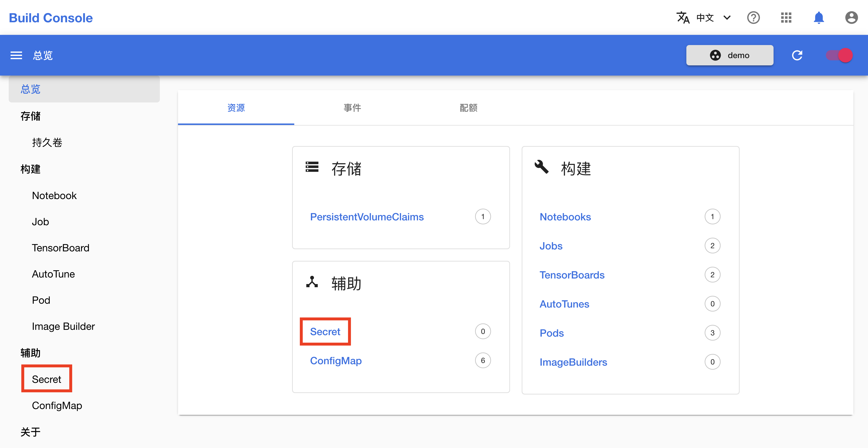Image resolution: width=868 pixels, height=448 pixels.
Task: Select the 资源 resources tab
Action: click(237, 108)
